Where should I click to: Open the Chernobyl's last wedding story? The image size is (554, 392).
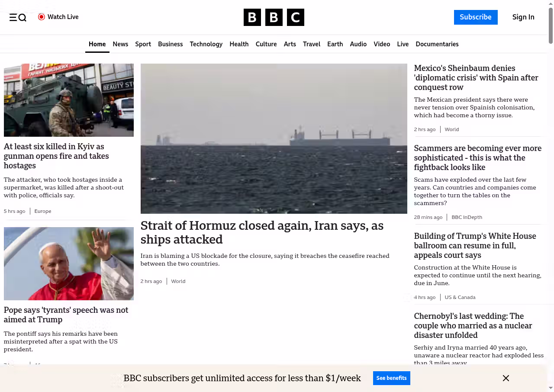pos(473,326)
